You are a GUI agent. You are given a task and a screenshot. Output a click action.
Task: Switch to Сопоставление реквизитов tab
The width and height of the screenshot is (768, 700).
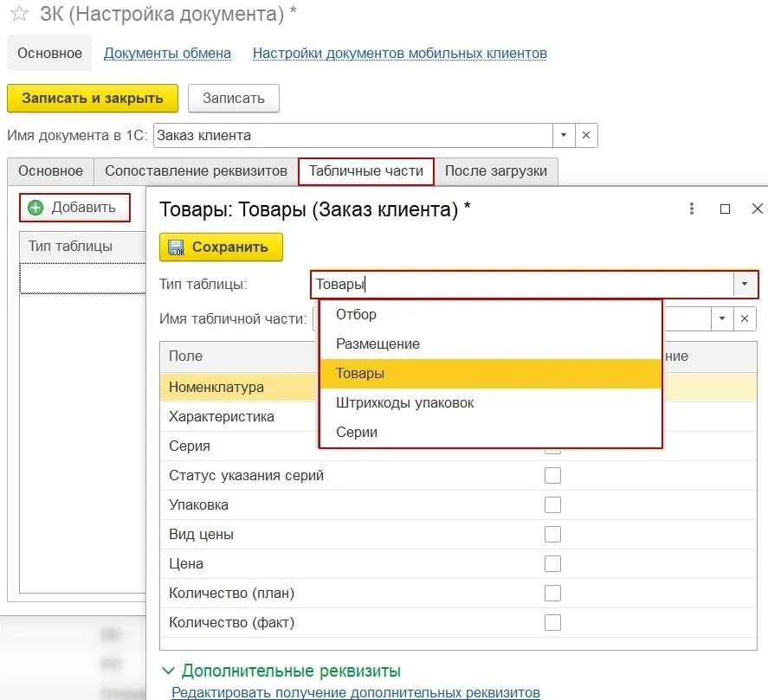pyautogui.click(x=196, y=170)
